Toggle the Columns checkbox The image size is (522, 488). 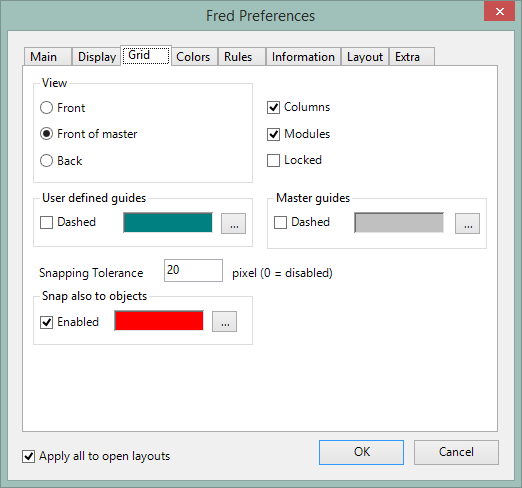pos(273,108)
